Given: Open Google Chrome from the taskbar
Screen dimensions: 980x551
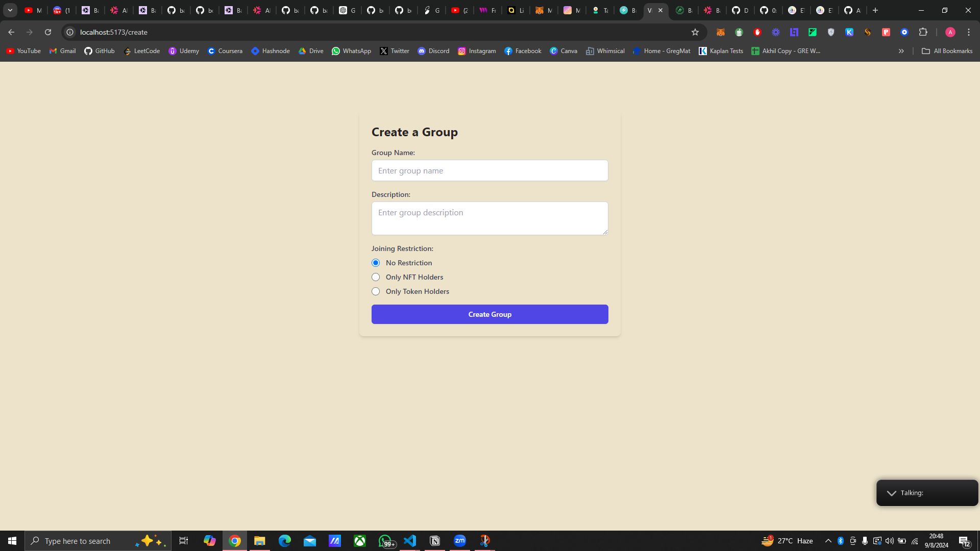Looking at the screenshot, I should (235, 541).
